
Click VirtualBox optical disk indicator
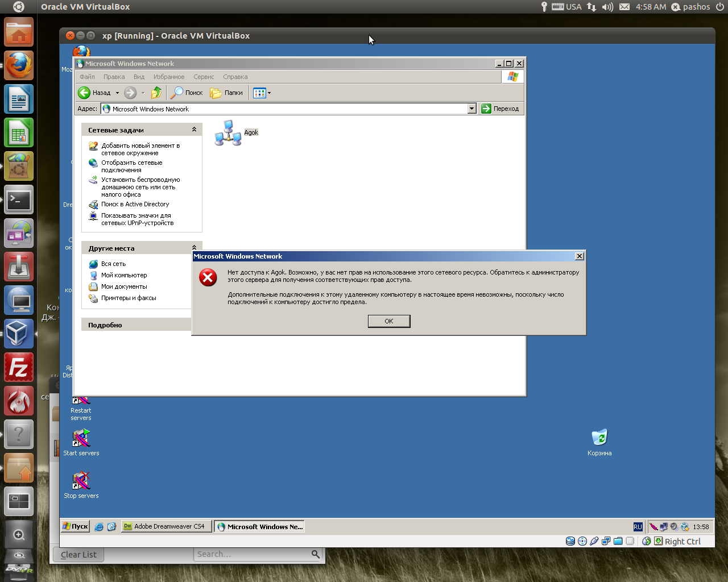[x=582, y=541]
